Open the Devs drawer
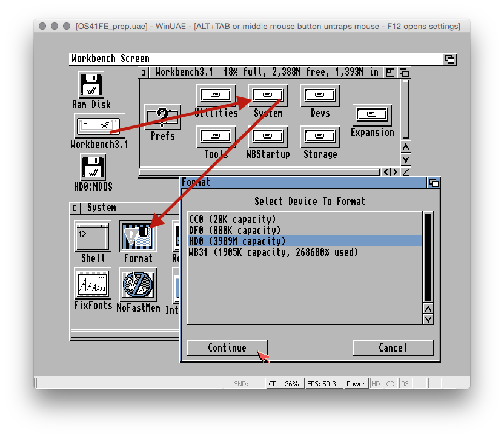The height and width of the screenshot is (437, 504). point(320,96)
